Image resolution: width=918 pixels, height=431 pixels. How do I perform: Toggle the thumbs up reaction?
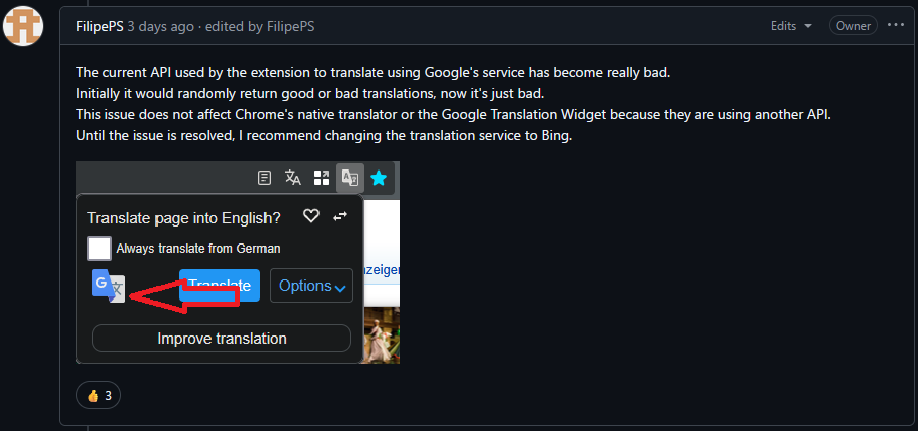click(98, 396)
